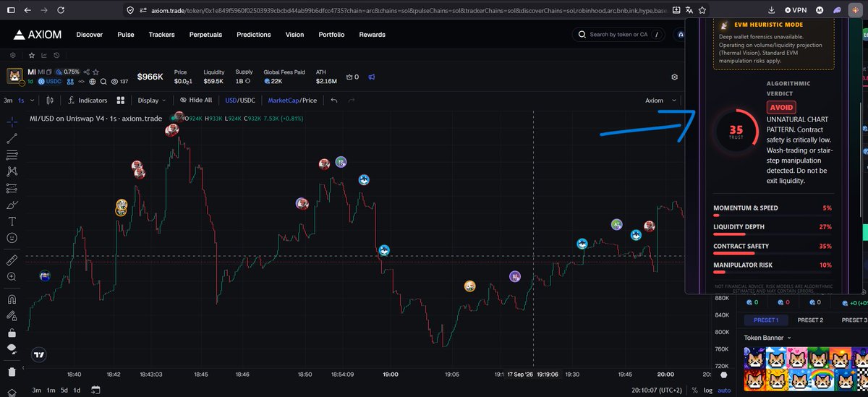
Task: Open the chart layout grid icon
Action: [121, 101]
